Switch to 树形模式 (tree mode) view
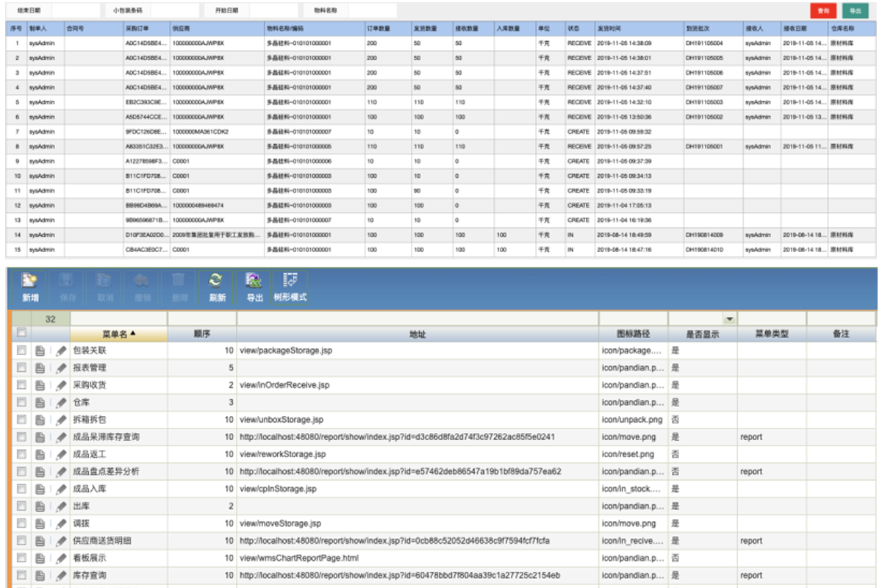This screenshot has width=882, height=588. point(290,288)
